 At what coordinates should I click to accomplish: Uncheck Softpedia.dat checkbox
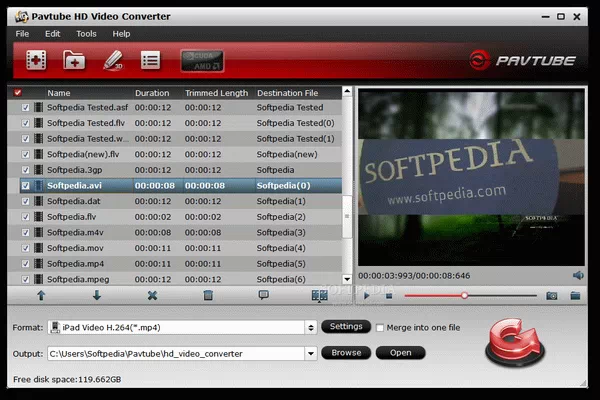point(25,201)
